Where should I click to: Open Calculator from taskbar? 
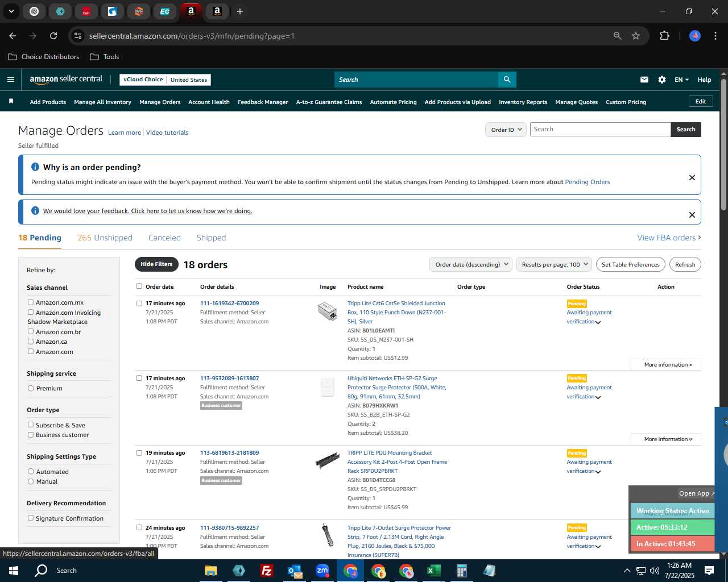click(x=461, y=571)
